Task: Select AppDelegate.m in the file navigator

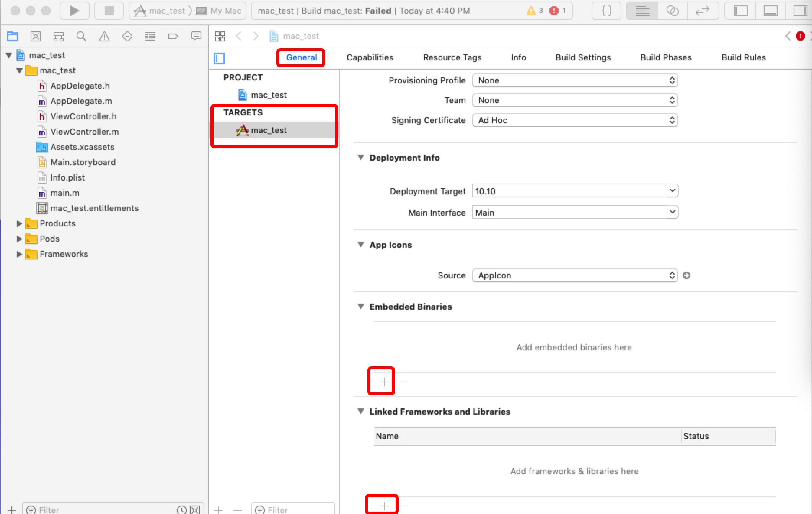Action: coord(81,101)
